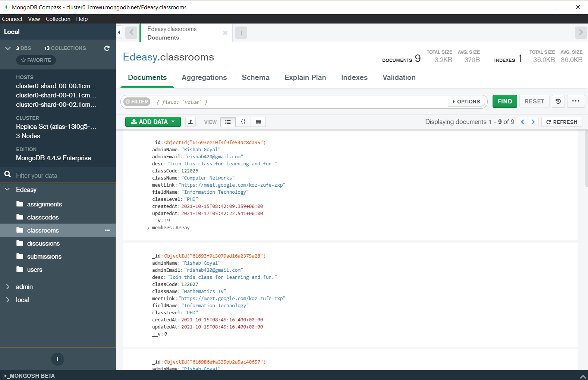Switch to the Indexes tab

point(354,77)
